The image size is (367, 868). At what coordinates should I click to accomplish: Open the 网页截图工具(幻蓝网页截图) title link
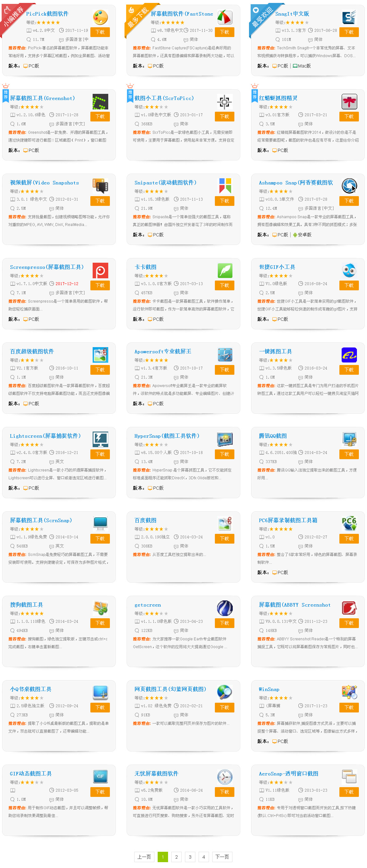pos(170,689)
